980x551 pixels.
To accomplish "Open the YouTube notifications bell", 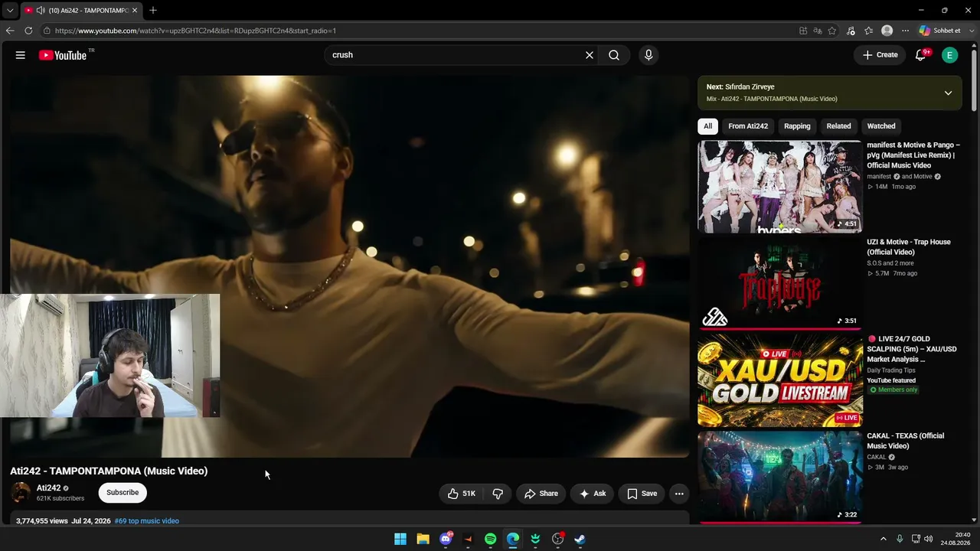I will click(x=922, y=55).
